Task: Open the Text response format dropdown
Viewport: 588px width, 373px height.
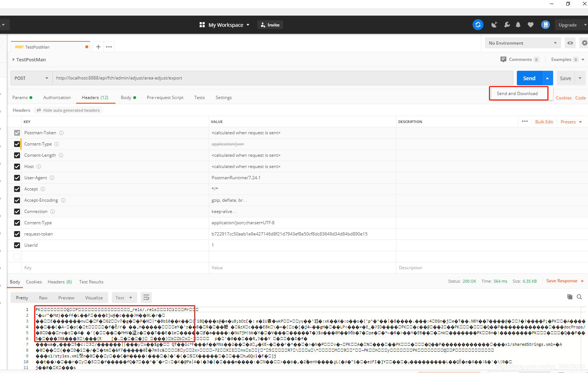Action: click(124, 298)
